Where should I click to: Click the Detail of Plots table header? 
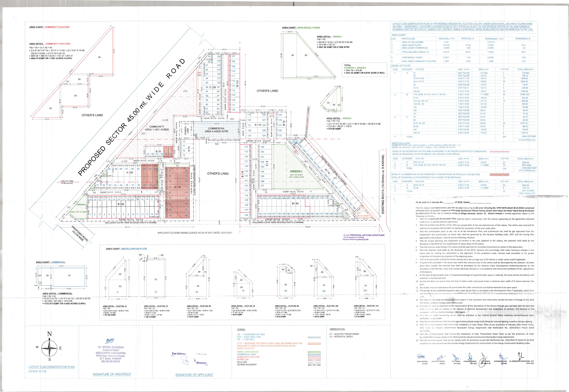401,66
